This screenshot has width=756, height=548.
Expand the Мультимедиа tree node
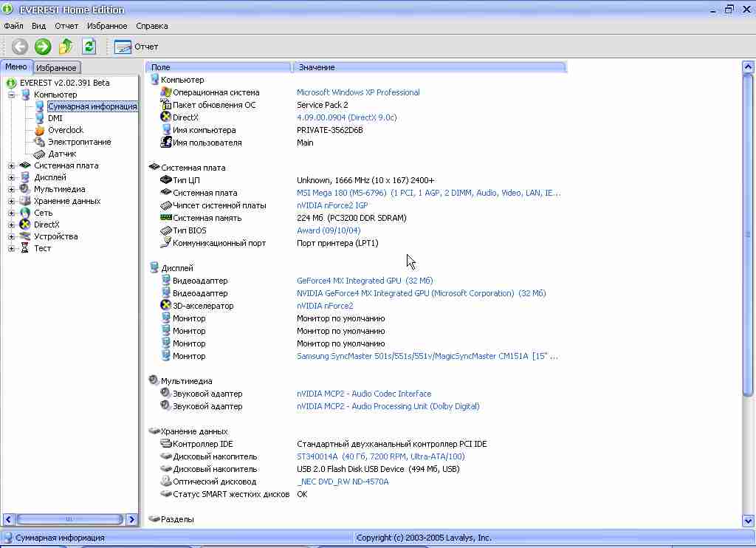[x=11, y=189]
